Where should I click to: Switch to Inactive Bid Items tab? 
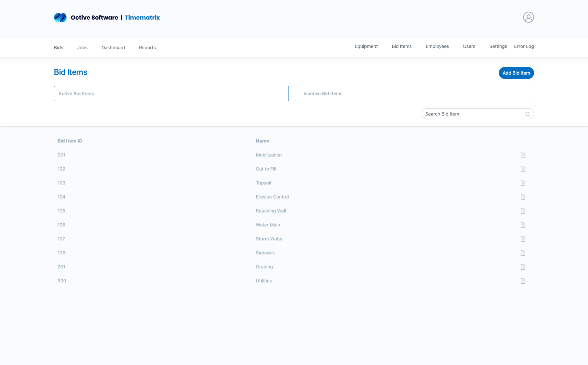click(416, 94)
